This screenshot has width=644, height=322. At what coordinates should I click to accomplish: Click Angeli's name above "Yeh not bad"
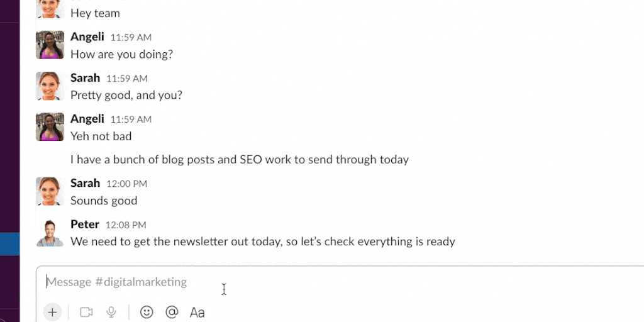point(87,119)
